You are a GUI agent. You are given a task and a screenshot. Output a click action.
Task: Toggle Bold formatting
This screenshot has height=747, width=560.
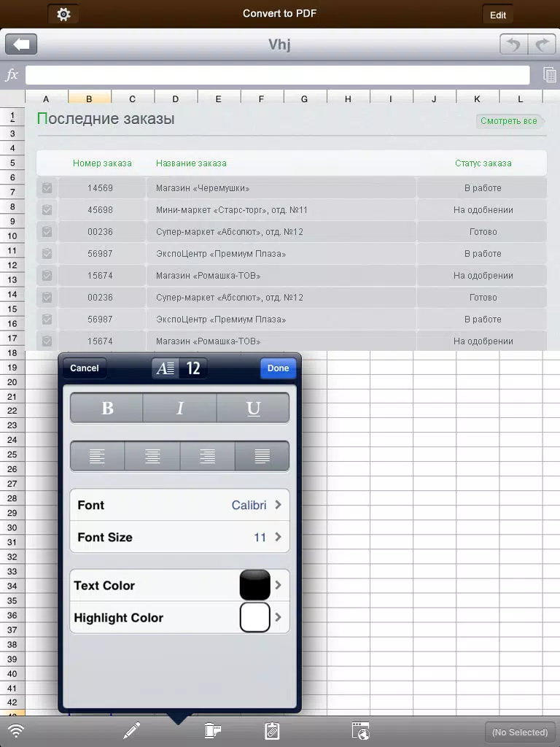(x=107, y=409)
